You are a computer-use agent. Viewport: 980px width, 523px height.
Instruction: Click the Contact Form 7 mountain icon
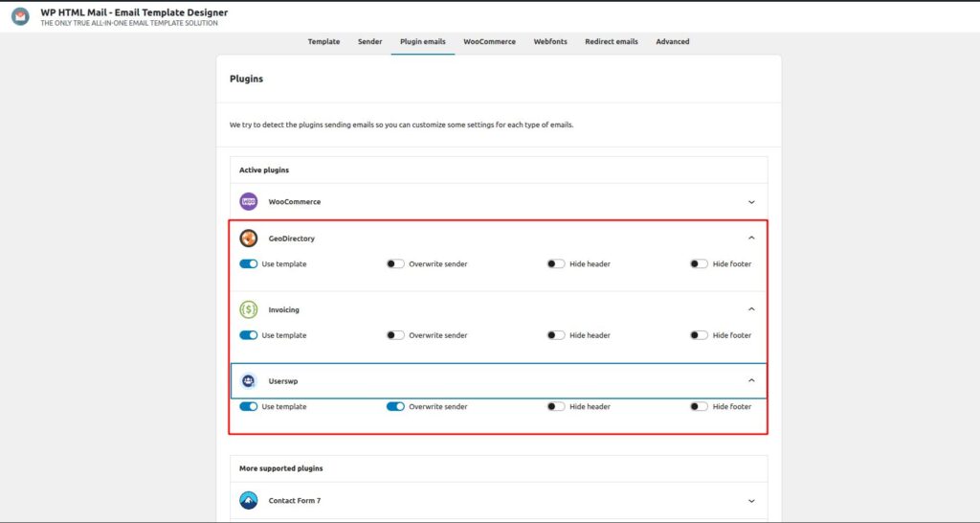click(x=249, y=500)
